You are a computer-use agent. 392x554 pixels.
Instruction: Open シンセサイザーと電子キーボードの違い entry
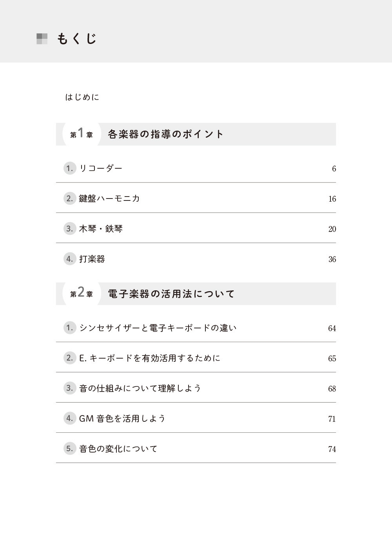pyautogui.click(x=158, y=328)
